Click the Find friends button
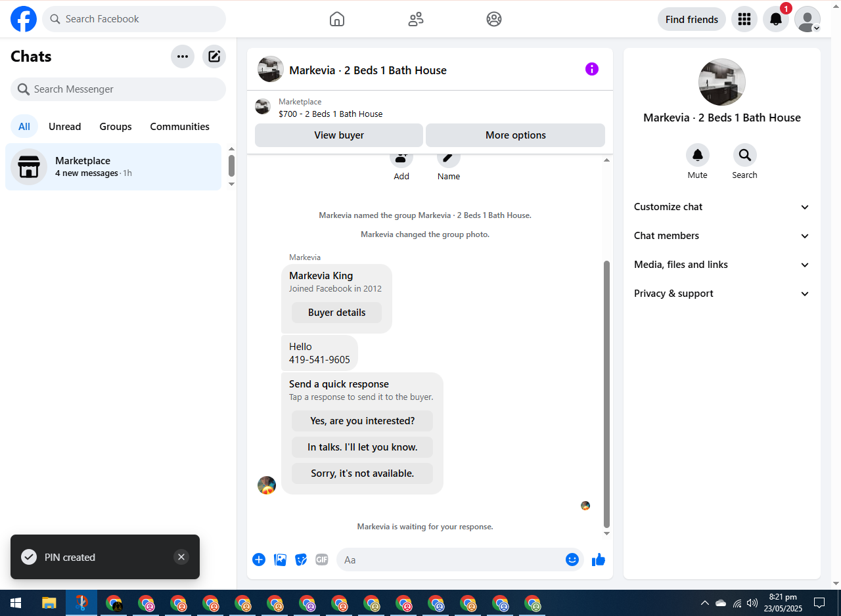The width and height of the screenshot is (841, 616). (692, 19)
